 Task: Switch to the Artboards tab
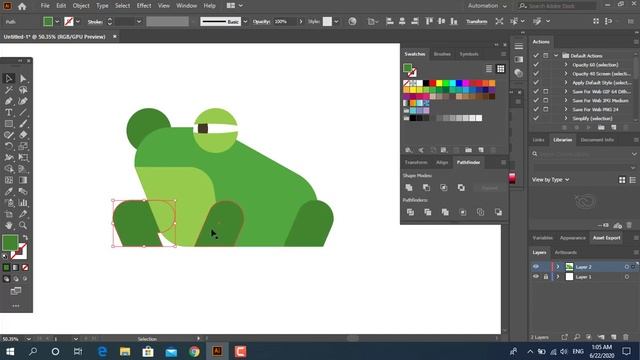click(566, 252)
